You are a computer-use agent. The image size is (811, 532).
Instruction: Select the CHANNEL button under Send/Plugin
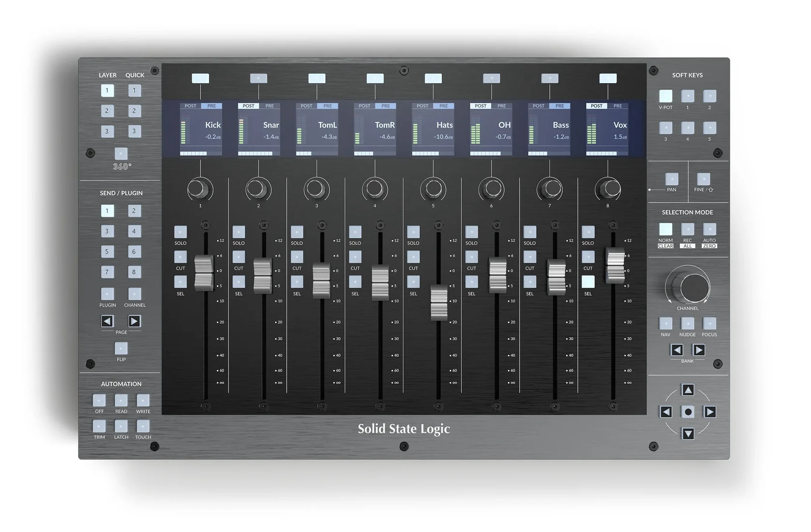(x=135, y=294)
